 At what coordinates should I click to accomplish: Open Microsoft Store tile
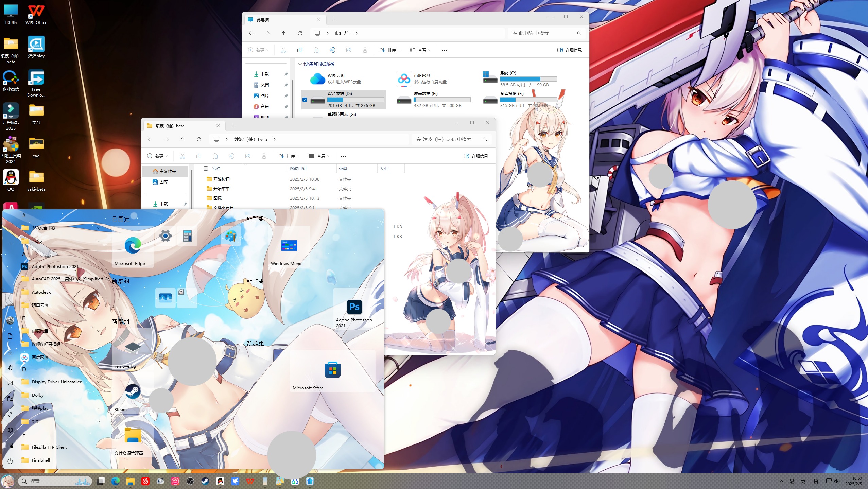(332, 370)
